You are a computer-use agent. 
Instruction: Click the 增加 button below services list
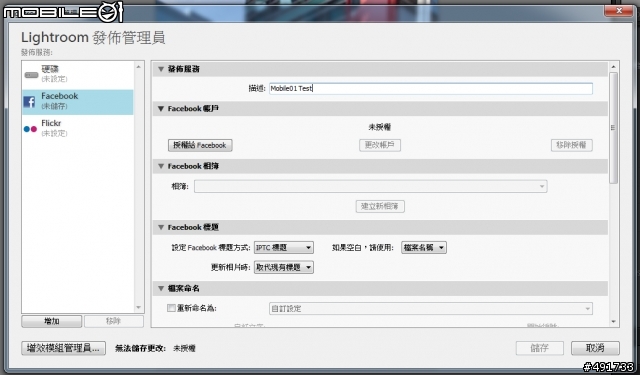[51, 321]
